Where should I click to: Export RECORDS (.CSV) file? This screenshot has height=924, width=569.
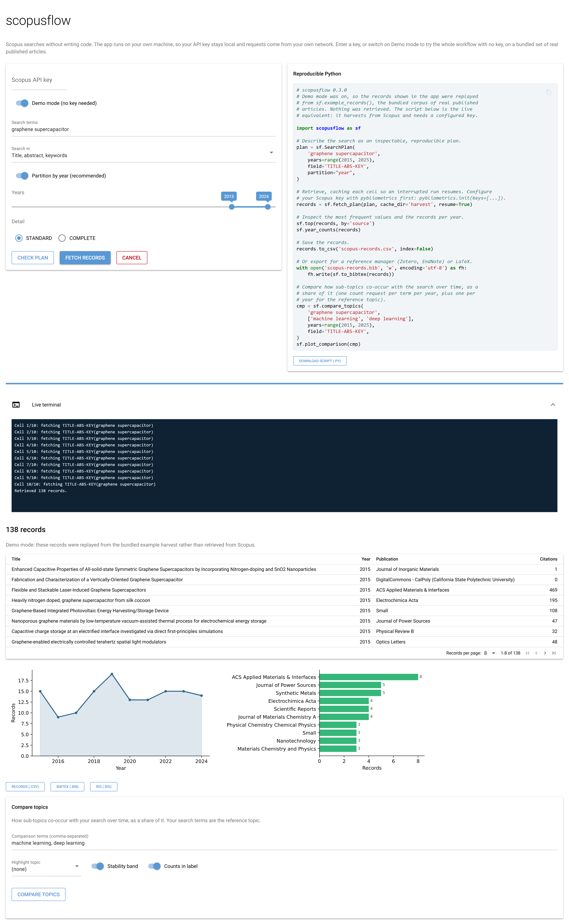(25, 787)
